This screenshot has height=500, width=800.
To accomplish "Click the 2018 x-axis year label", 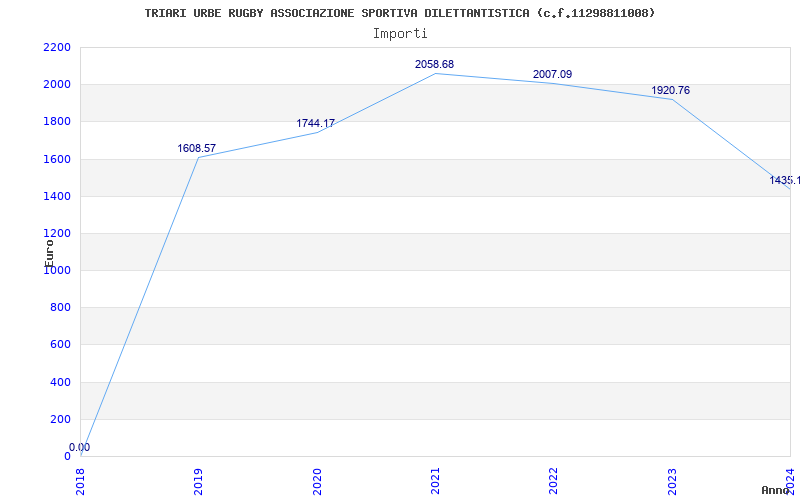I will (80, 482).
